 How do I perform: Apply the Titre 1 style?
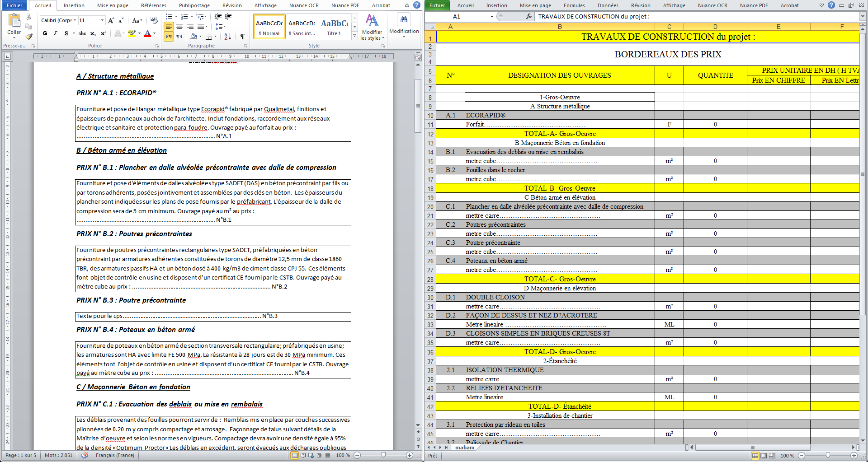tap(334, 27)
